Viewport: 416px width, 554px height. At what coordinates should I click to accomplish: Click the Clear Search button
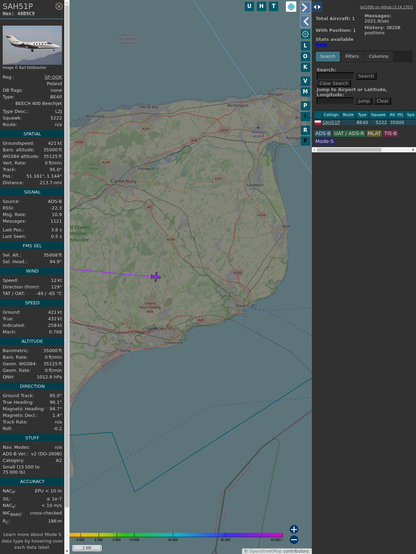(334, 83)
